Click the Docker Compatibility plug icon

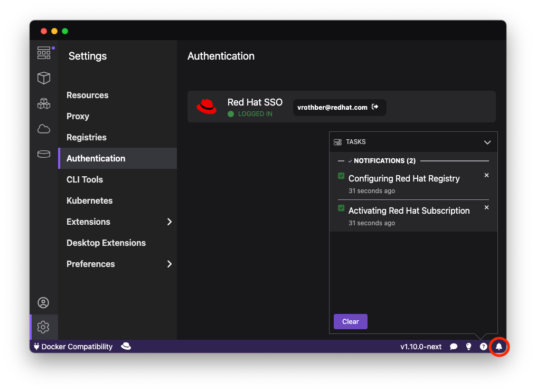[36, 347]
